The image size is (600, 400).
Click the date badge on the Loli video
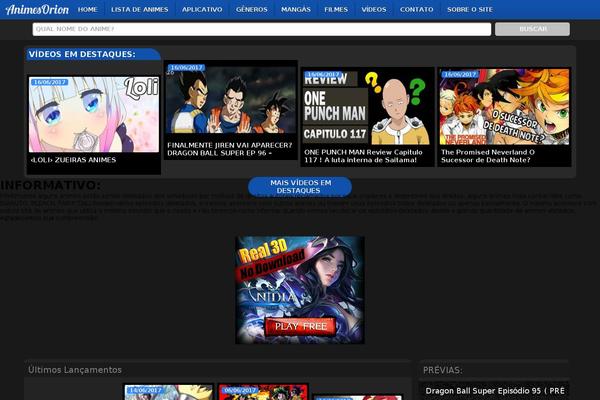49,82
